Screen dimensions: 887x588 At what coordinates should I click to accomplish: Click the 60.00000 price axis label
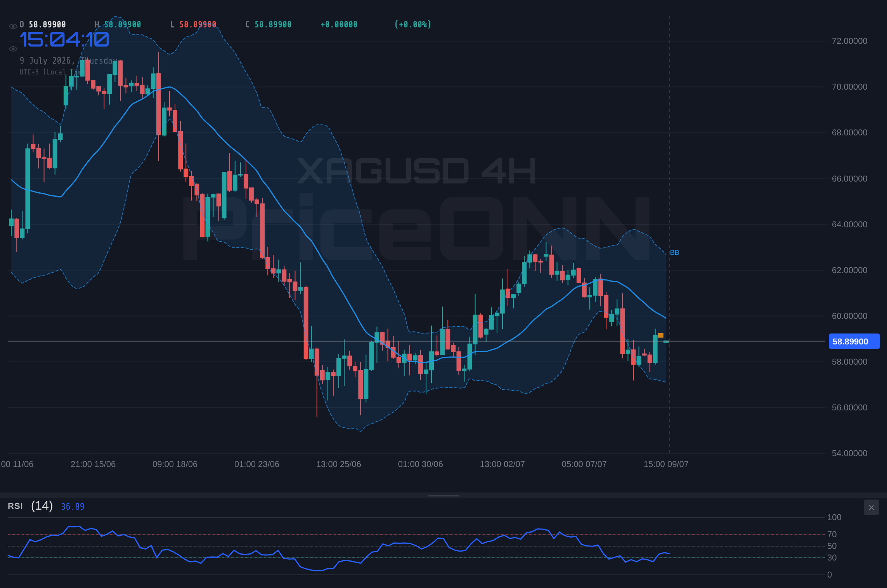pyautogui.click(x=849, y=316)
